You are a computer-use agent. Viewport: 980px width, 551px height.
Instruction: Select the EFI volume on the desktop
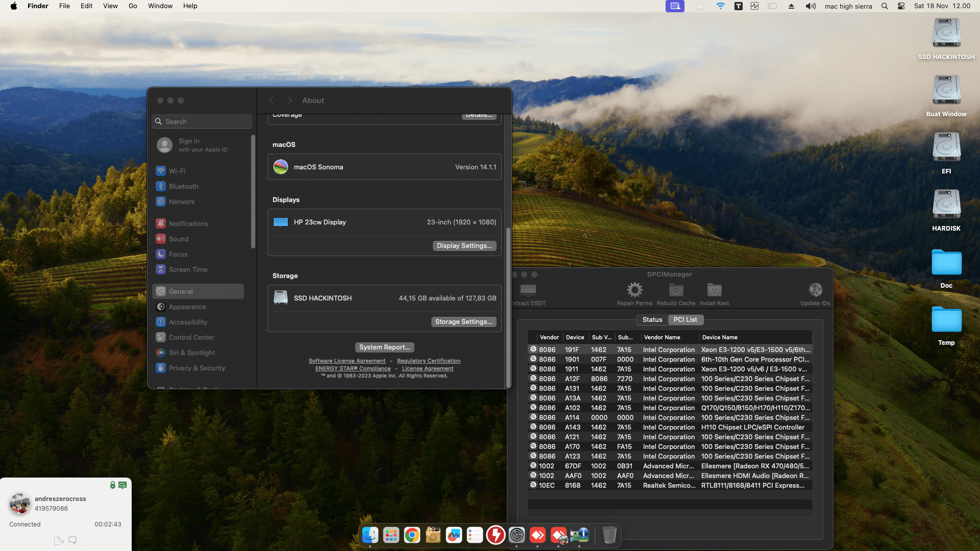[946, 154]
